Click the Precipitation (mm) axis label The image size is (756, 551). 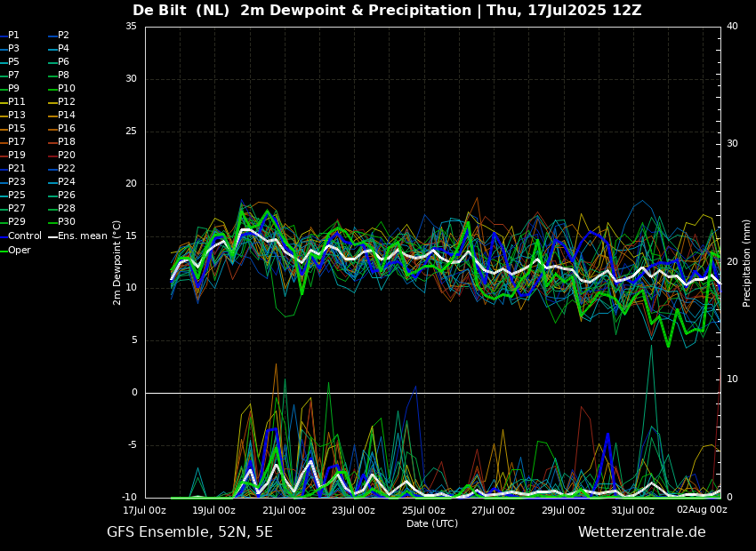tap(747, 262)
